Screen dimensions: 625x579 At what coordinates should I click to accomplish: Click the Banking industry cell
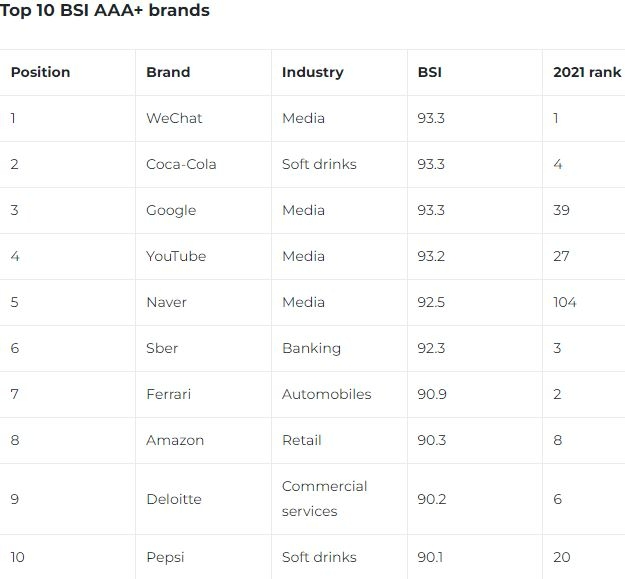point(311,348)
